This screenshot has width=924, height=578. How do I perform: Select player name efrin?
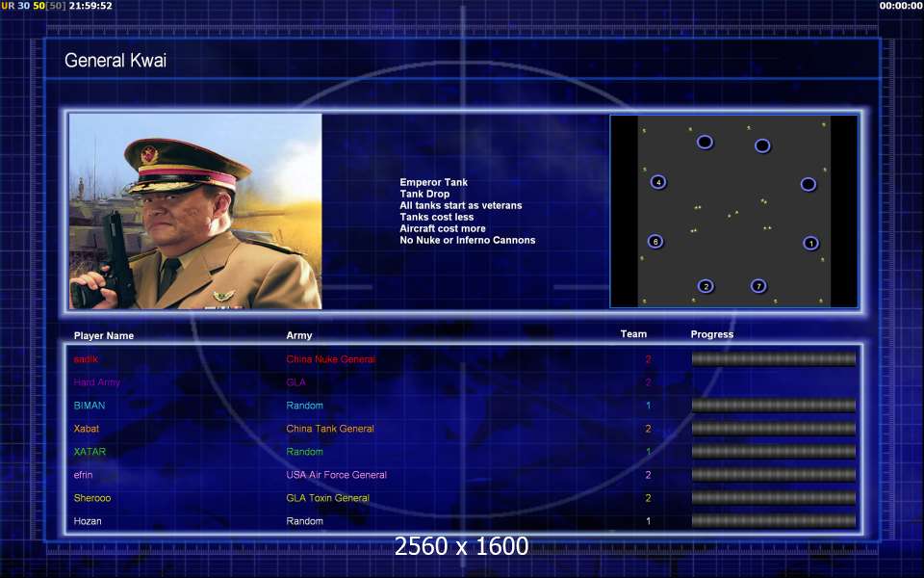[83, 475]
